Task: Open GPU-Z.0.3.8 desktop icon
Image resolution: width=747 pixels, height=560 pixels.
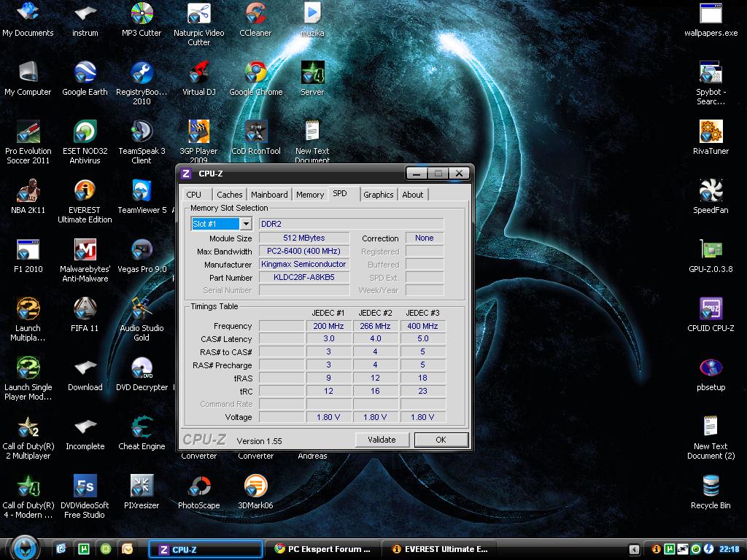Action: 711,250
